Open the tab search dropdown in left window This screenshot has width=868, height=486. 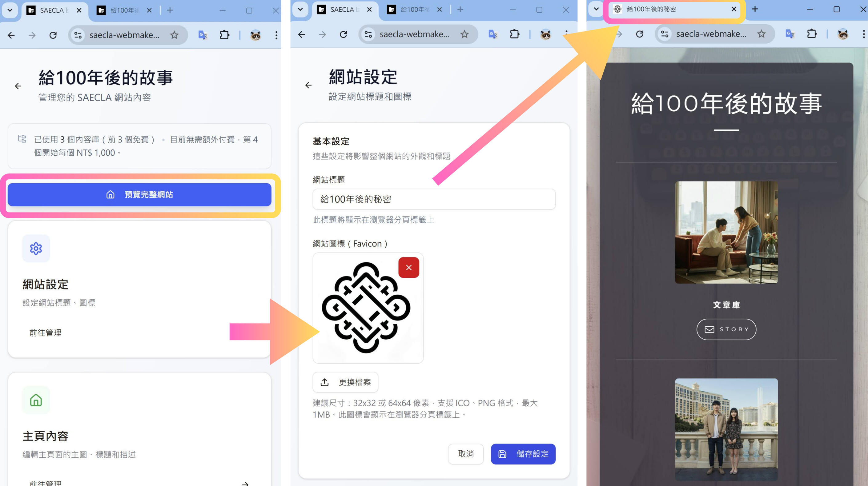(x=10, y=10)
